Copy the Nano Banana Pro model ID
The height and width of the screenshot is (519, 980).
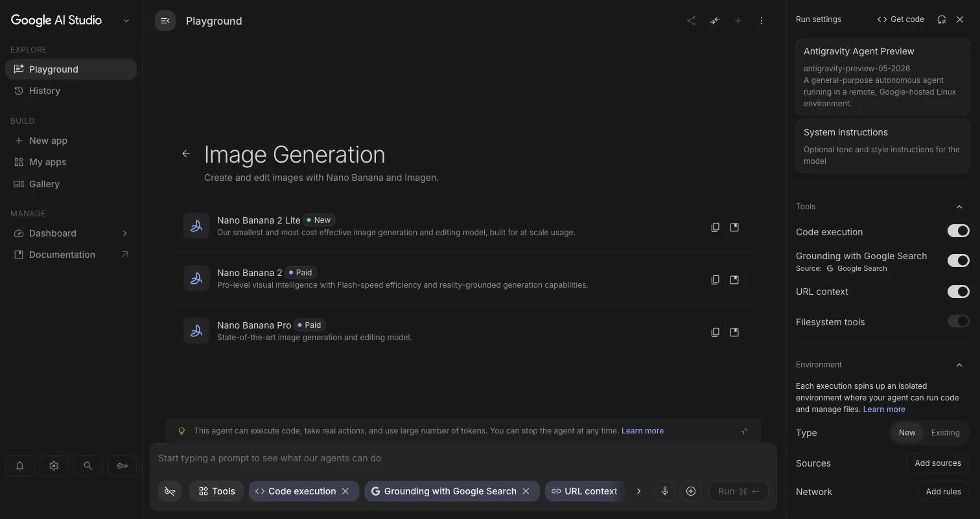715,332
